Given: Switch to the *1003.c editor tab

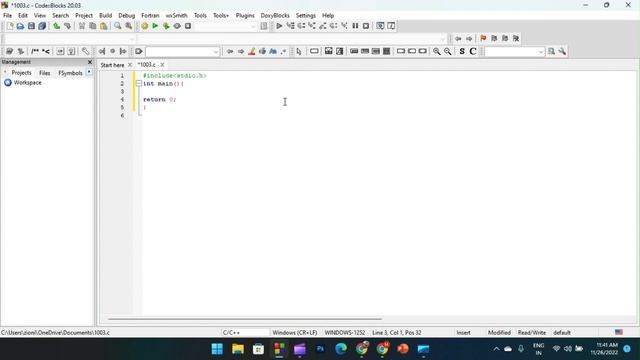Looking at the screenshot, I should (147, 65).
